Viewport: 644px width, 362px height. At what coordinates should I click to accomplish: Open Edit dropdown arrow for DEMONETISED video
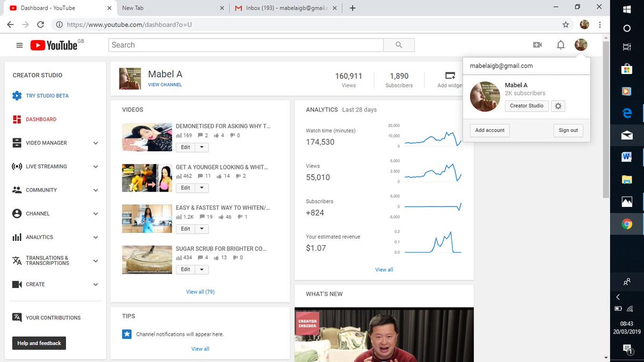click(202, 147)
